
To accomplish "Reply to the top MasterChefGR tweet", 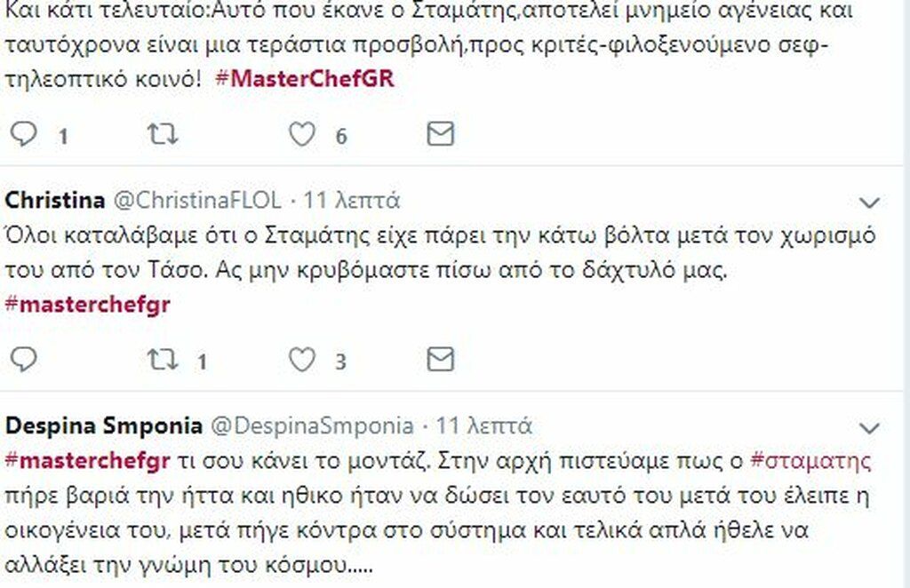I will [24, 134].
